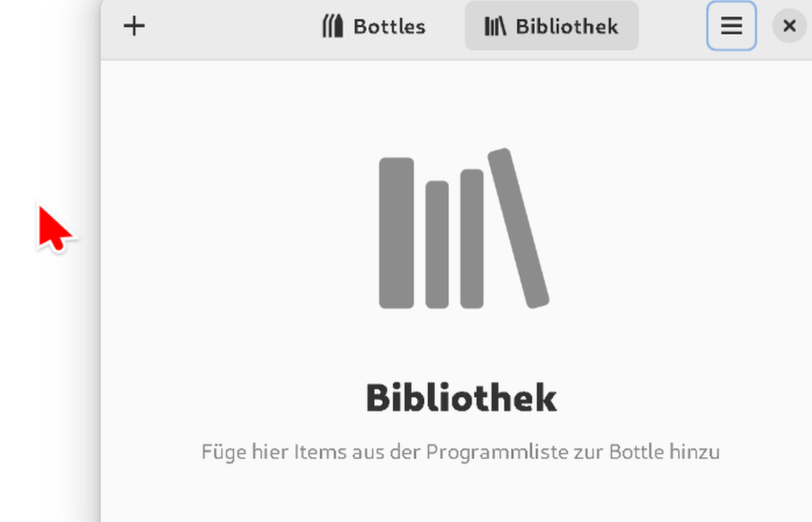Click the large library books illustration

pos(464,228)
